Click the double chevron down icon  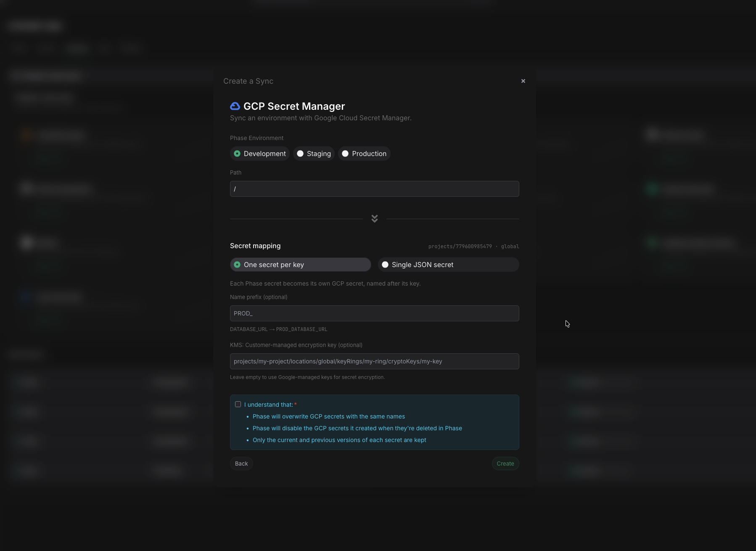pyautogui.click(x=375, y=219)
